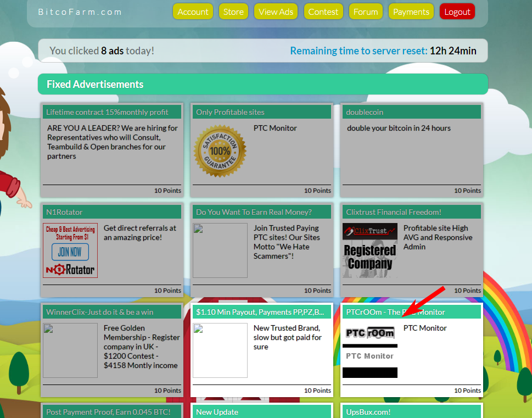Open the Lifetime contract 15% monthly profit ad

pos(107,112)
